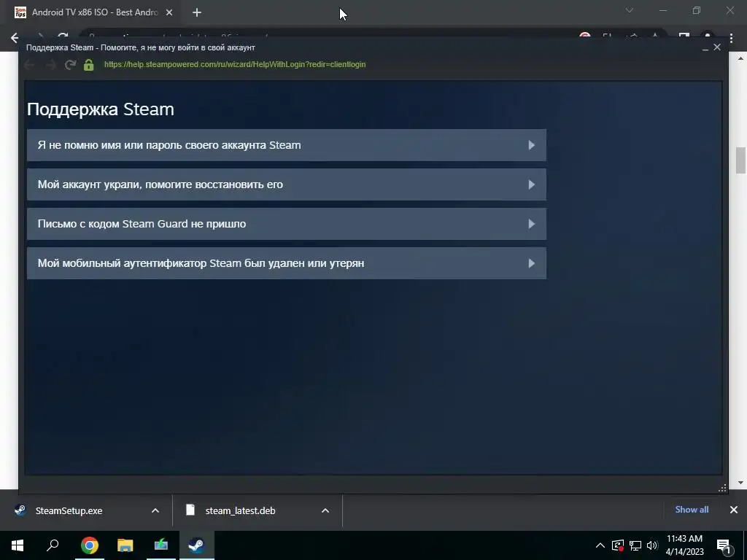Image resolution: width=747 pixels, height=560 pixels.
Task: Select the Android TV x86 ISO Chrome tab
Action: point(94,12)
